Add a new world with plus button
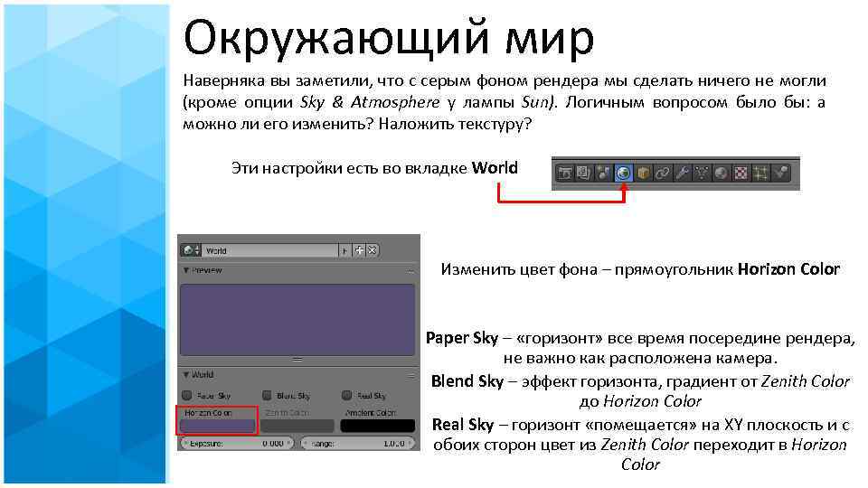868x488 pixels. coord(359,250)
